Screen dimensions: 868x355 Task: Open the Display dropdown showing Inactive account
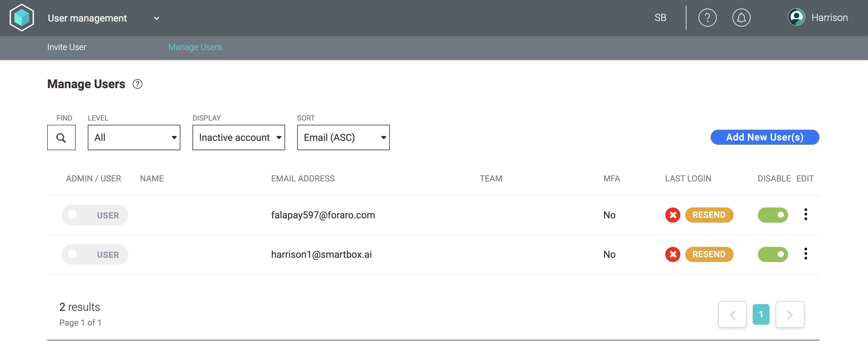(x=238, y=138)
